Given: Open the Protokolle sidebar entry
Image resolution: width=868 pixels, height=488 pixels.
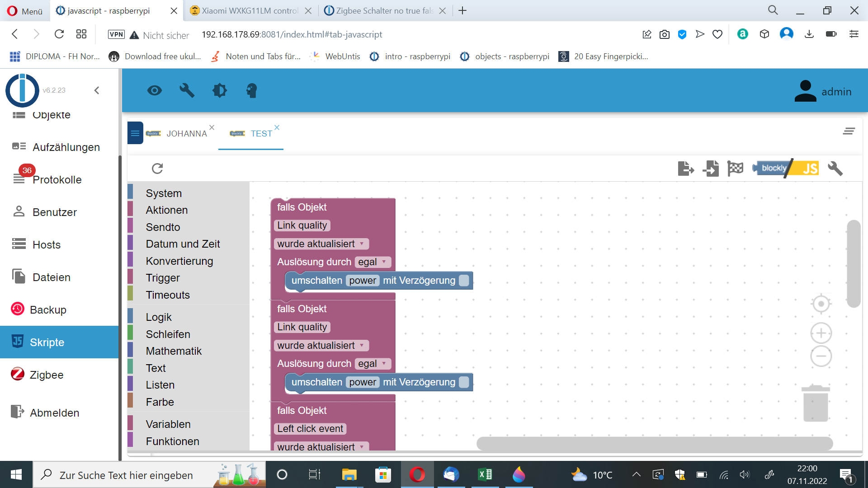Looking at the screenshot, I should [57, 179].
